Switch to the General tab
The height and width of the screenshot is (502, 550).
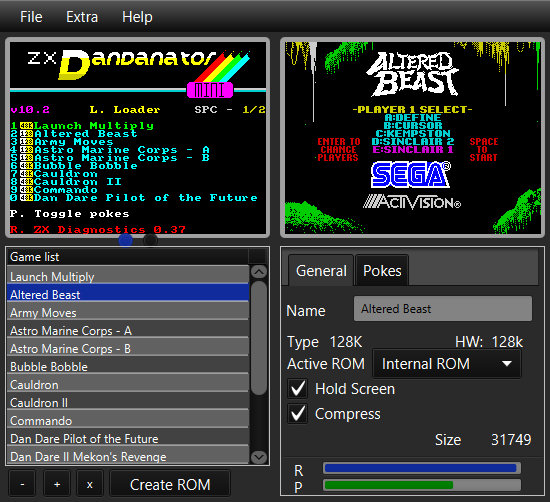tap(321, 271)
